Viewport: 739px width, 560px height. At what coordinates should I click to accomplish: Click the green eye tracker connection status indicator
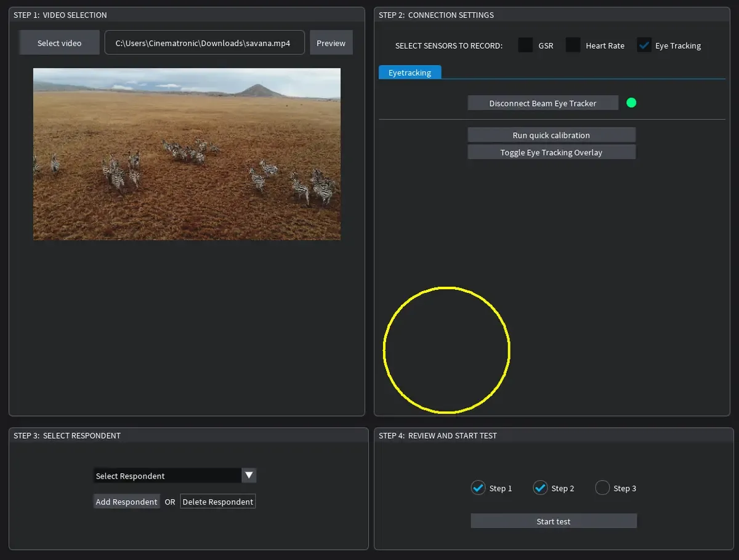[631, 103]
